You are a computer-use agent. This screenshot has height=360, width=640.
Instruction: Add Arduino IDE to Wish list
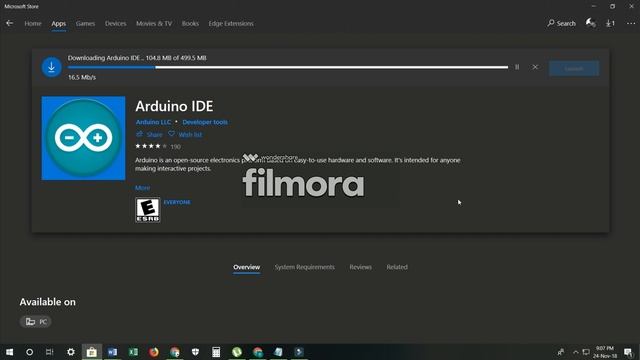(x=185, y=134)
